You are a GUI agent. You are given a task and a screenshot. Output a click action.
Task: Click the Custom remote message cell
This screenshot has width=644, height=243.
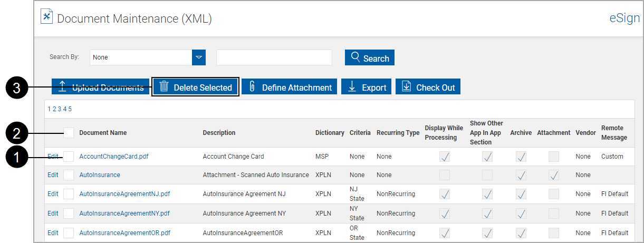tap(612, 157)
